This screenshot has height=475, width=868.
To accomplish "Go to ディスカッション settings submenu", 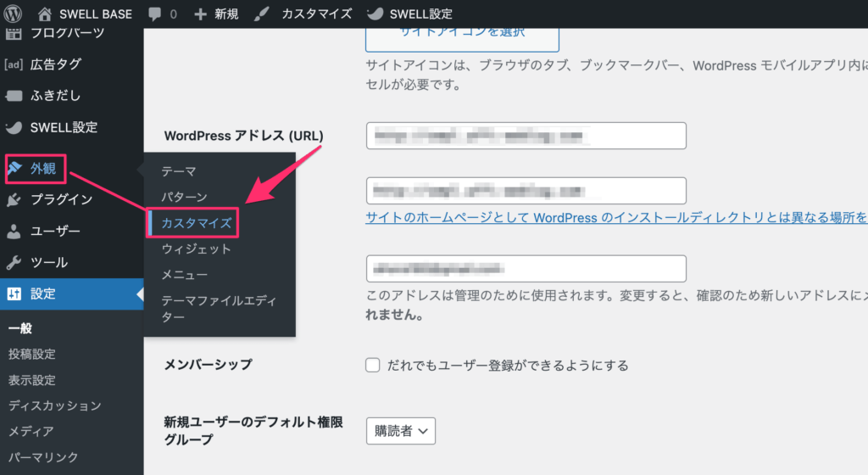I will coord(55,405).
